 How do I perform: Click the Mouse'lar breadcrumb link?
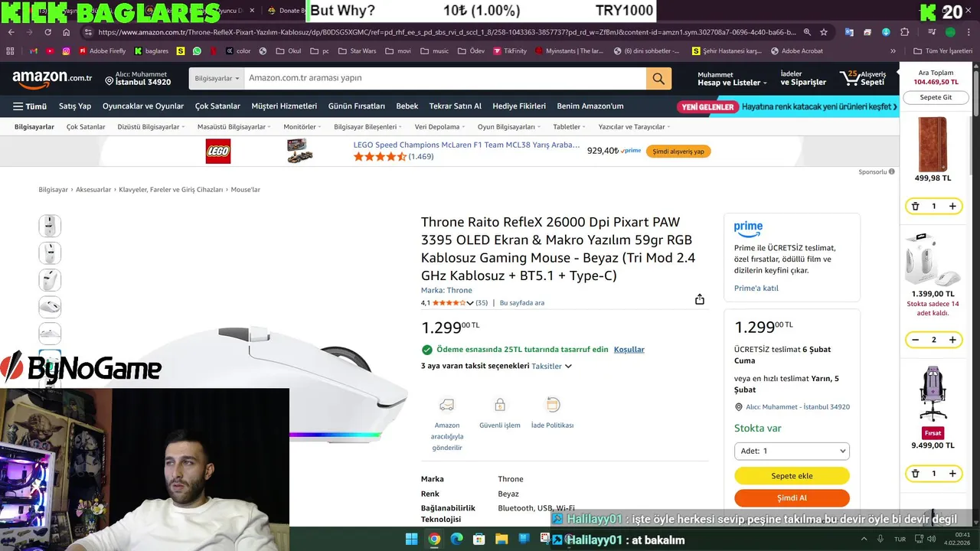coord(245,190)
